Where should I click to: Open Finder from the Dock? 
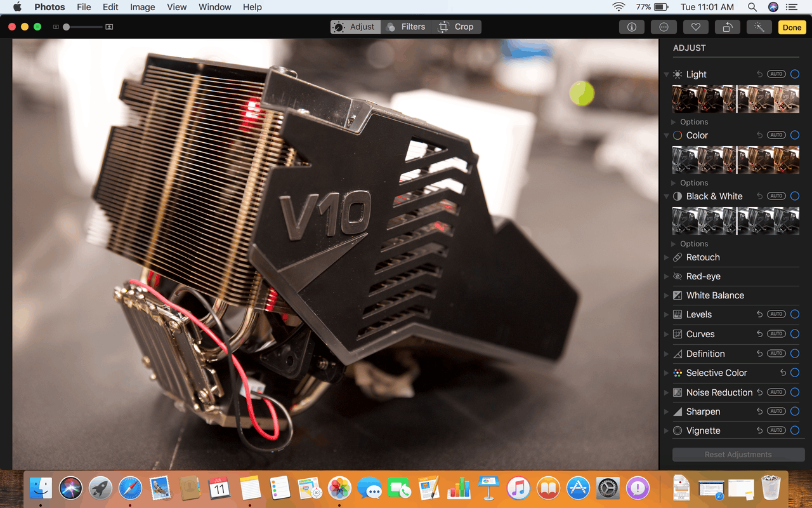pyautogui.click(x=41, y=488)
